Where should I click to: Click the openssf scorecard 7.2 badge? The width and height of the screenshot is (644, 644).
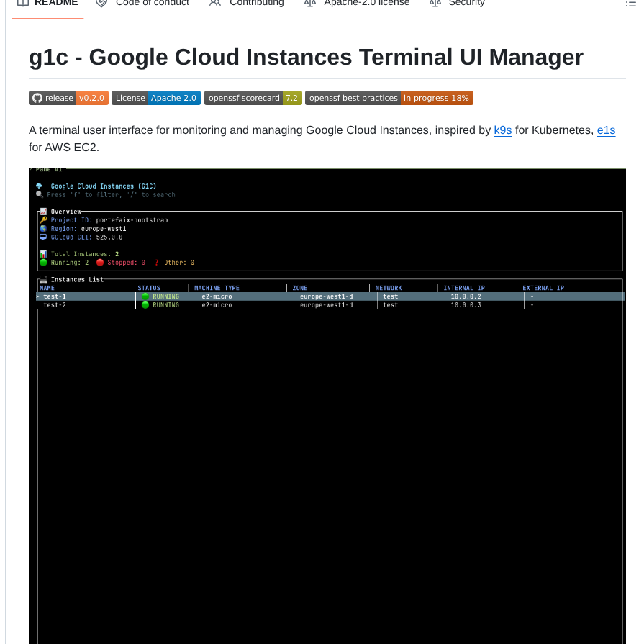[253, 98]
